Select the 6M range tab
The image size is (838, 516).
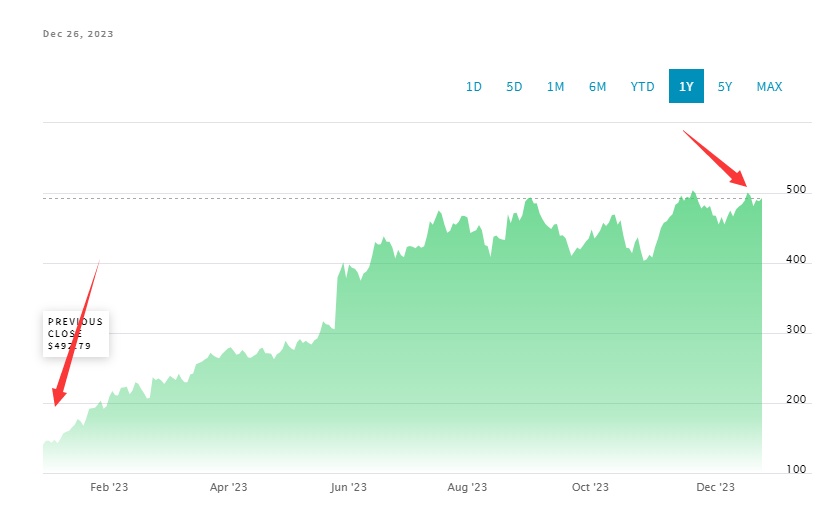tap(597, 87)
